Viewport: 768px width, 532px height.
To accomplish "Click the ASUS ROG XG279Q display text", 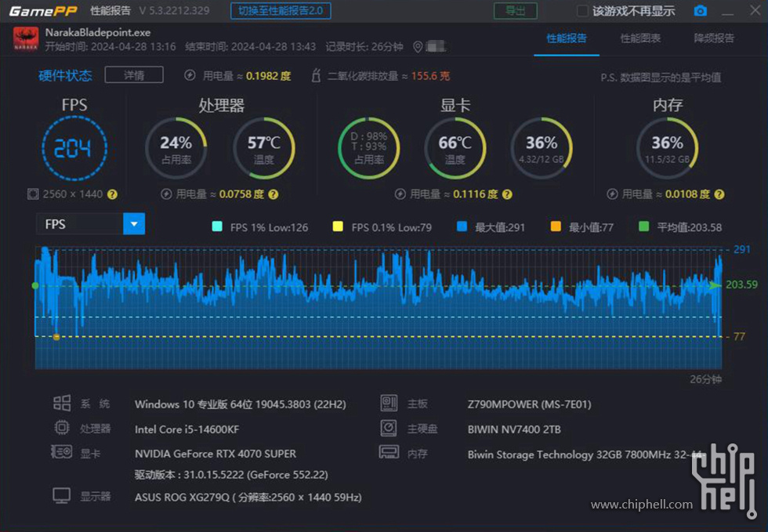I will [248, 498].
